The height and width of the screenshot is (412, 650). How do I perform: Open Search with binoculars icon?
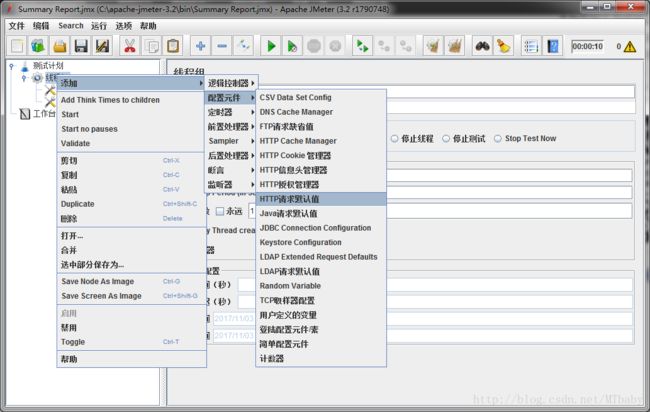(x=482, y=46)
